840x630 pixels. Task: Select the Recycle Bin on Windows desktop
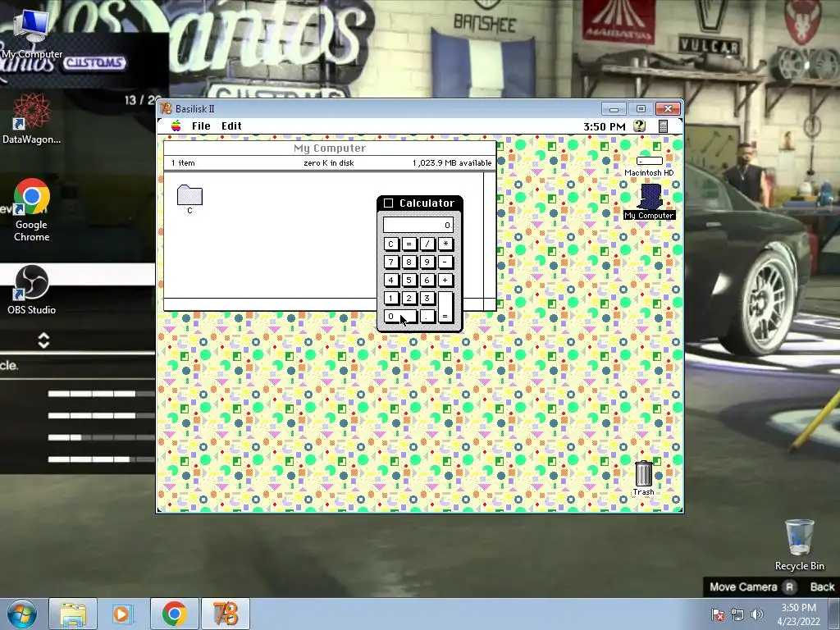[x=799, y=545]
